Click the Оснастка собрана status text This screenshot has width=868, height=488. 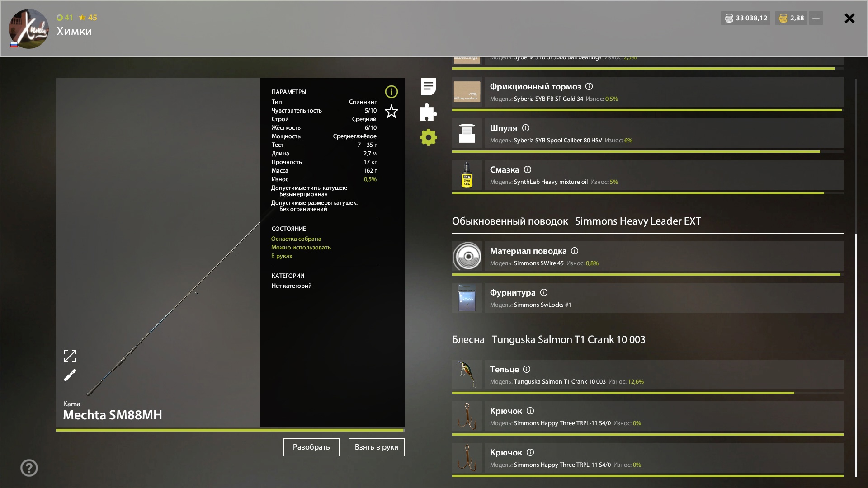click(296, 239)
